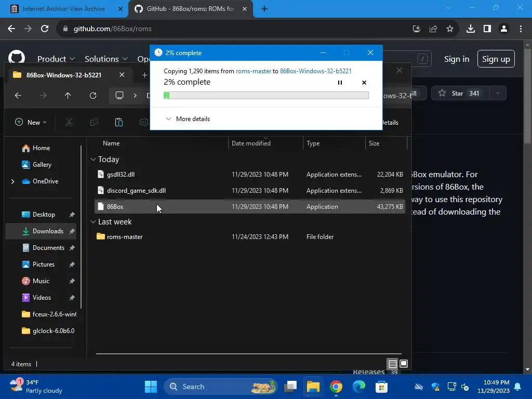Collapse the Last week file group
The width and height of the screenshot is (532, 399).
(94, 222)
